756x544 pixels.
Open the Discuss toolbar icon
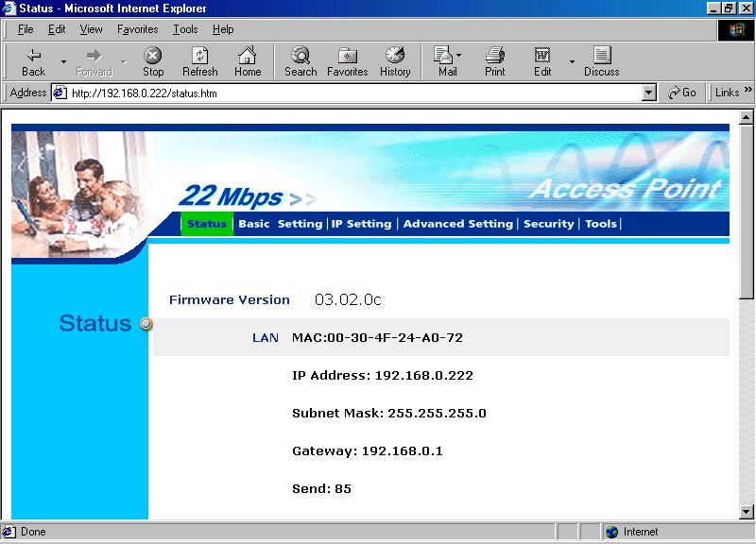coord(601,61)
